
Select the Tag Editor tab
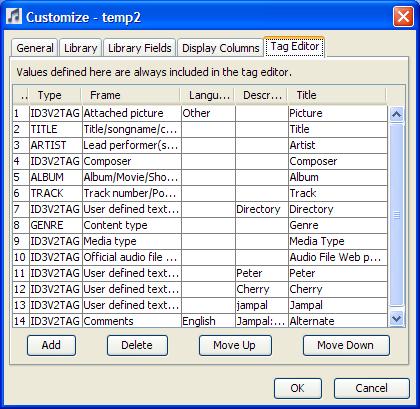point(295,46)
